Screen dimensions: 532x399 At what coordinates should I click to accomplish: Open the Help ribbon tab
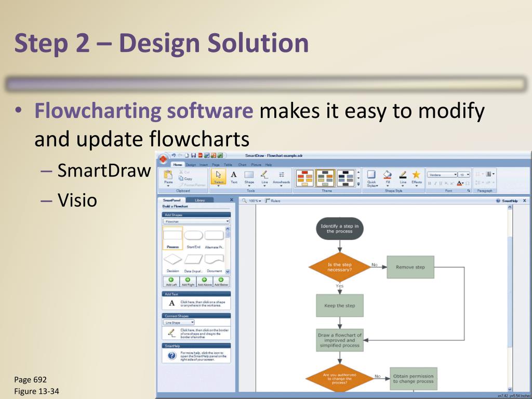coord(269,165)
